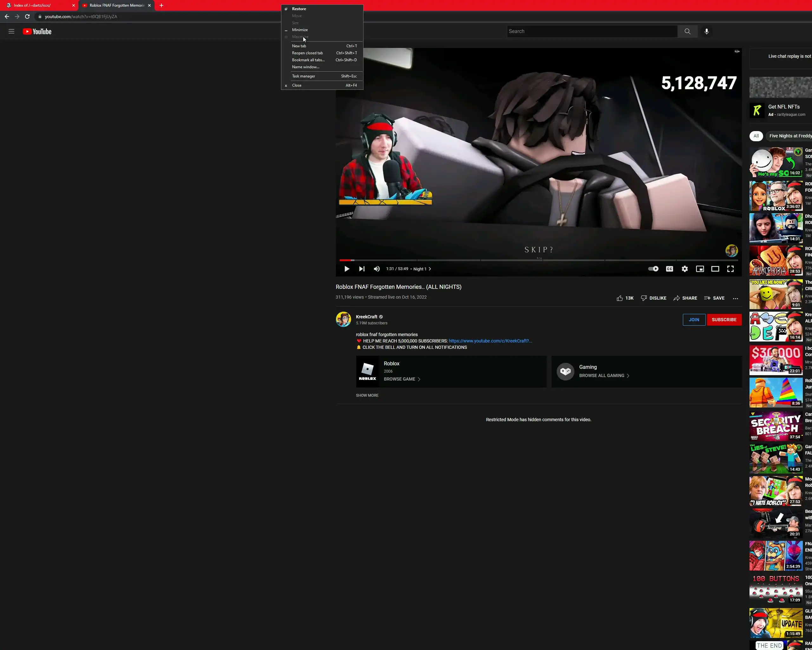
Task: Choose Reopen closed tab menu entry
Action: [307, 53]
